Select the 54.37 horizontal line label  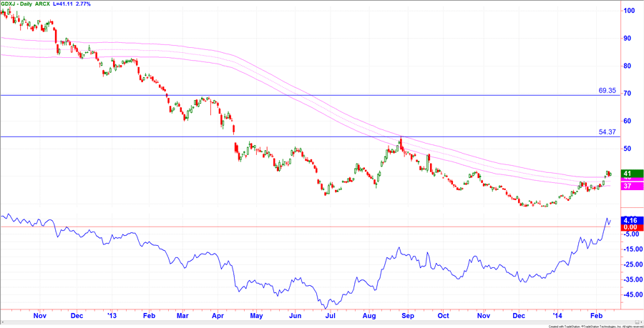point(607,132)
